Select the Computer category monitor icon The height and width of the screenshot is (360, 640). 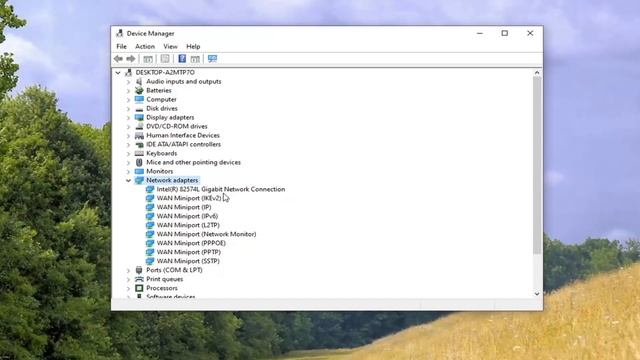tap(139, 99)
